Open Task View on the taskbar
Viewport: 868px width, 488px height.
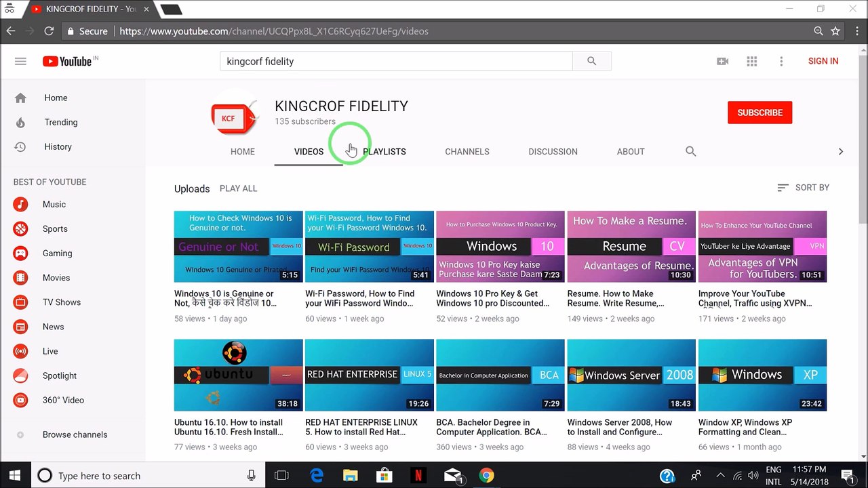[x=281, y=475]
